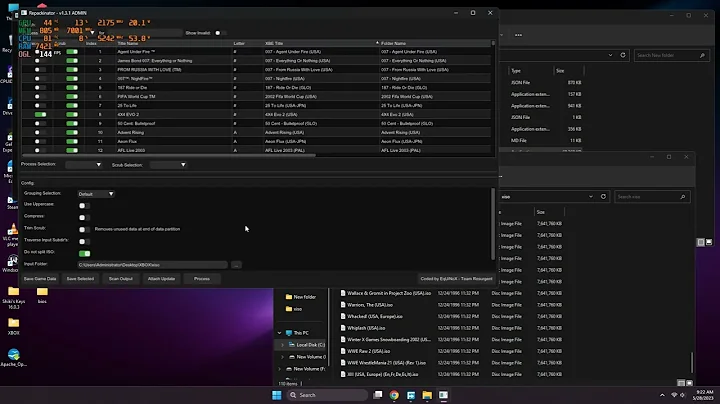The width and height of the screenshot is (720, 404).
Task: Refresh the xiso Explorer window
Action: click(603, 196)
